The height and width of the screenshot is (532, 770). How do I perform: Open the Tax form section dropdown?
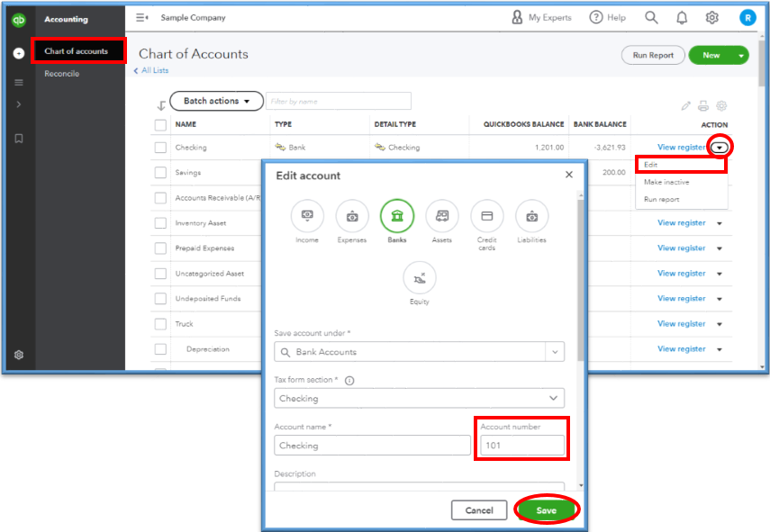[419, 398]
